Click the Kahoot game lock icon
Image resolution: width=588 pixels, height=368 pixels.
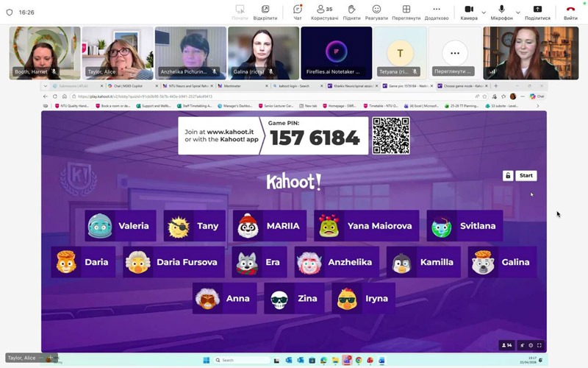pos(507,176)
